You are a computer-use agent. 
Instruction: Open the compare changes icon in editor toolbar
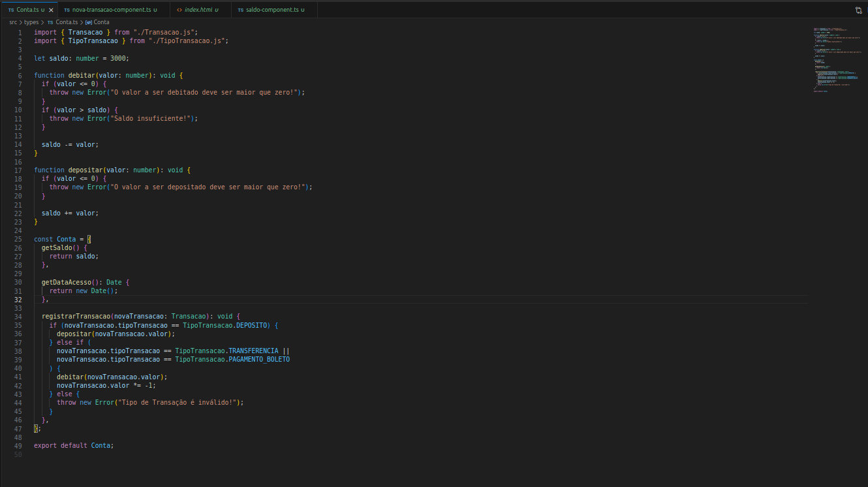tap(858, 10)
